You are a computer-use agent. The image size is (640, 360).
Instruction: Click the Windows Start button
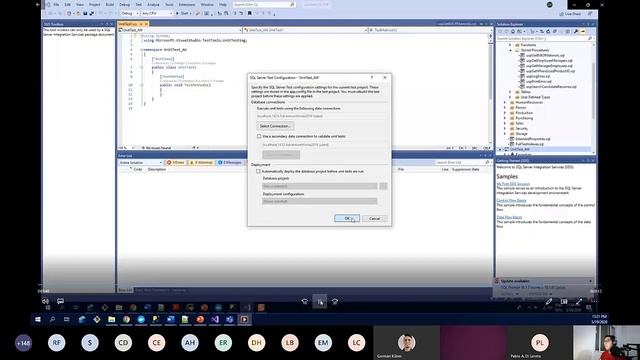click(38, 319)
